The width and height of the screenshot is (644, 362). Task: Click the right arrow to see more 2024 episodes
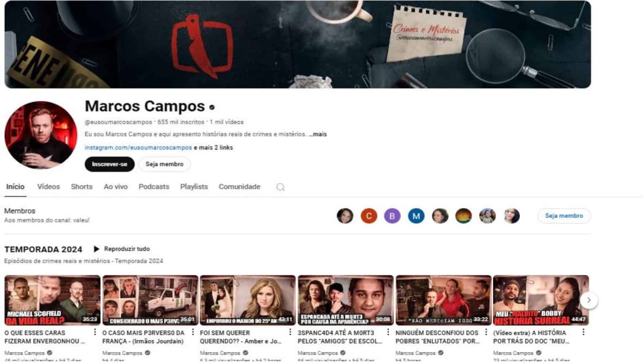point(589,300)
